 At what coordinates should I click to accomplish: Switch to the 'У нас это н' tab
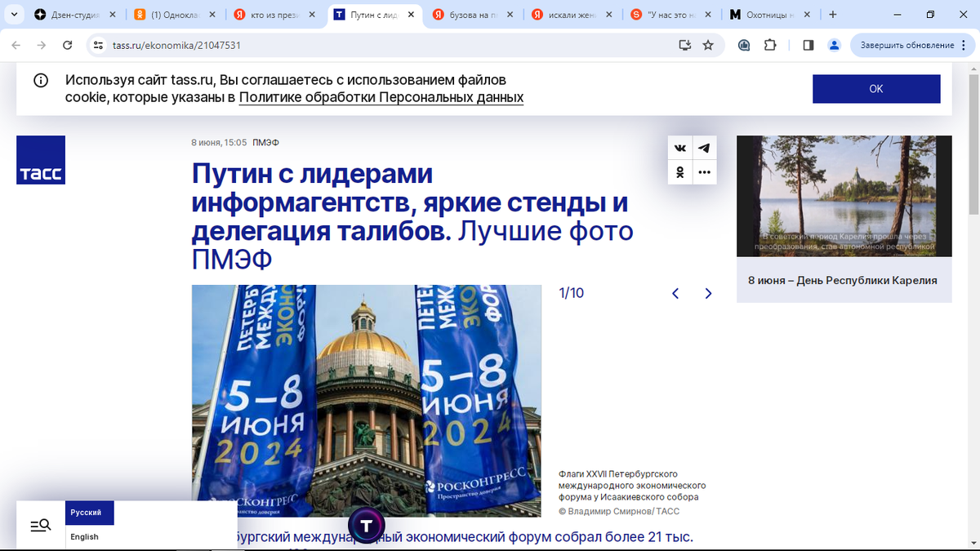point(673,15)
